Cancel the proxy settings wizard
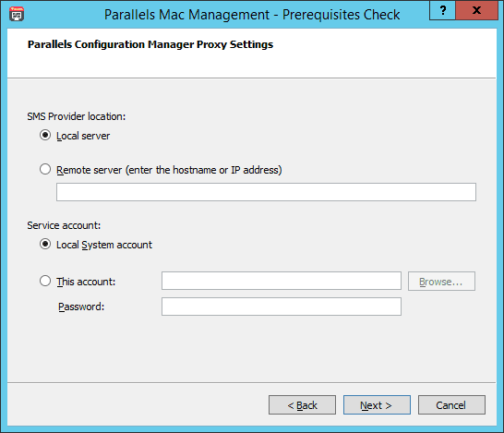 coord(451,405)
